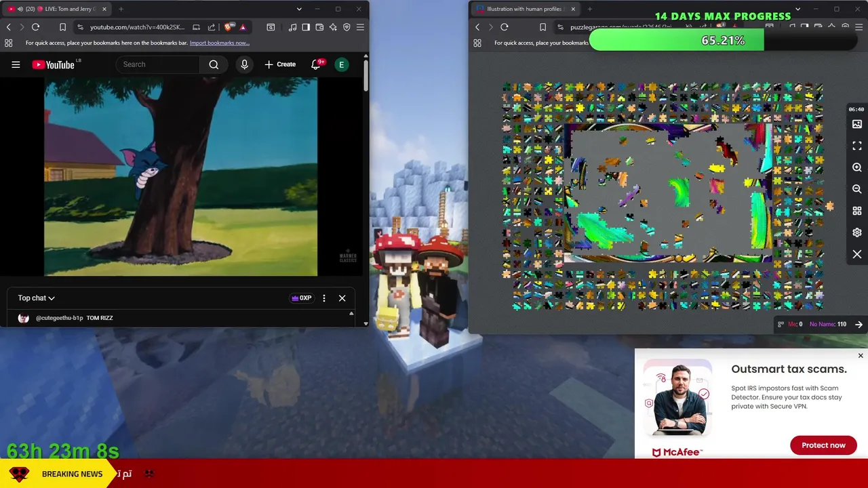Open apps grid in YouTube bookmarks bar
This screenshot has height=488, width=868.
[8, 43]
